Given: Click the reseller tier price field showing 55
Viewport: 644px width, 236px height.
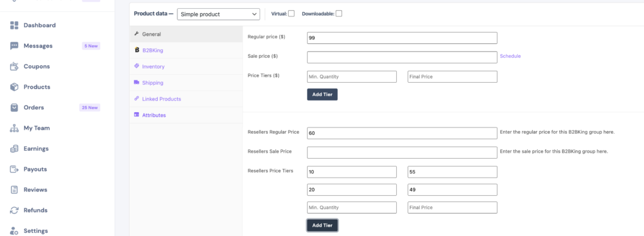Looking at the screenshot, I should coord(453,172).
